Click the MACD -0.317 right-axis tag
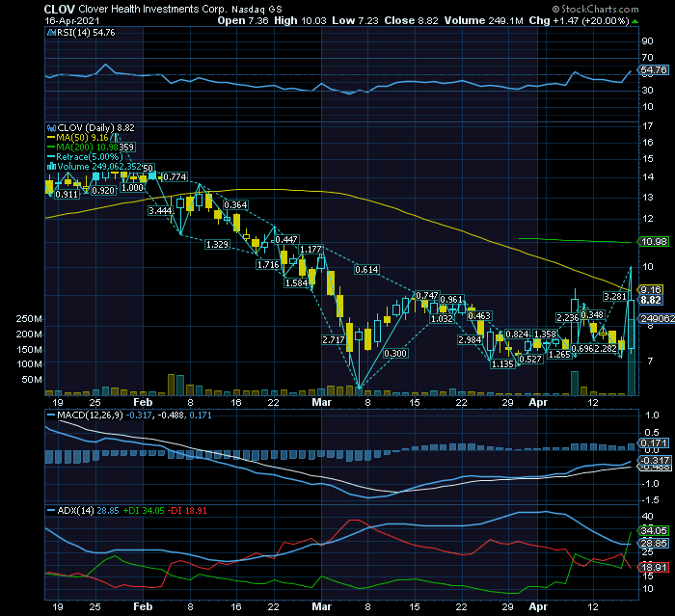This screenshot has height=616, width=675. [655, 460]
